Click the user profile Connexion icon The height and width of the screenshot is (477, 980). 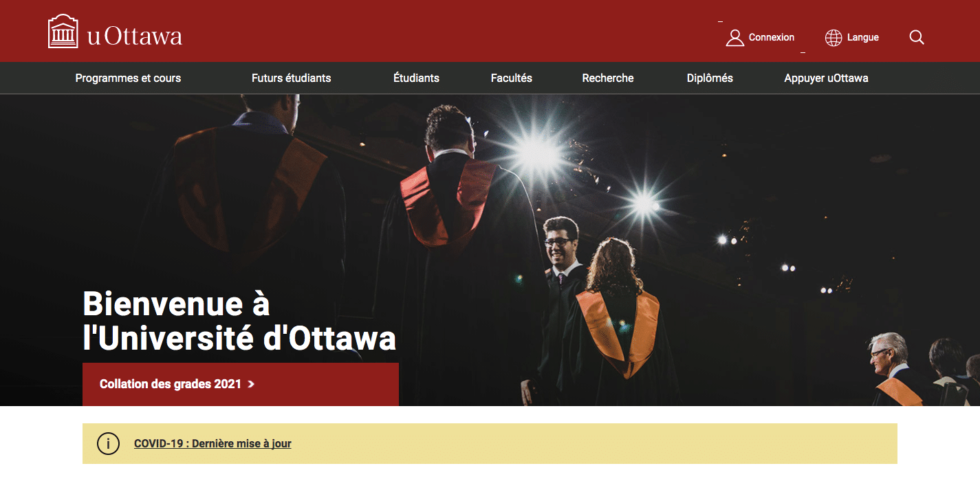click(x=735, y=38)
